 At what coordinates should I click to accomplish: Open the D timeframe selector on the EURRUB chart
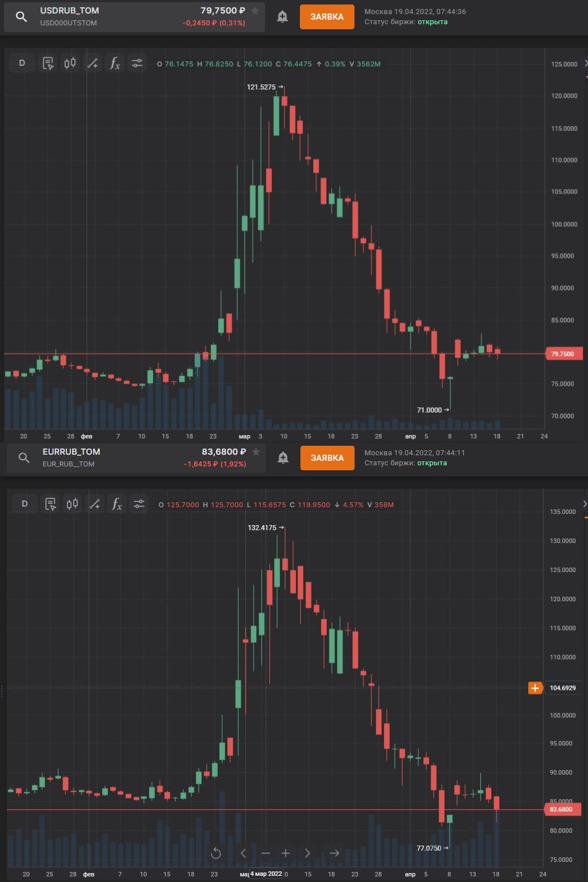pyautogui.click(x=25, y=504)
